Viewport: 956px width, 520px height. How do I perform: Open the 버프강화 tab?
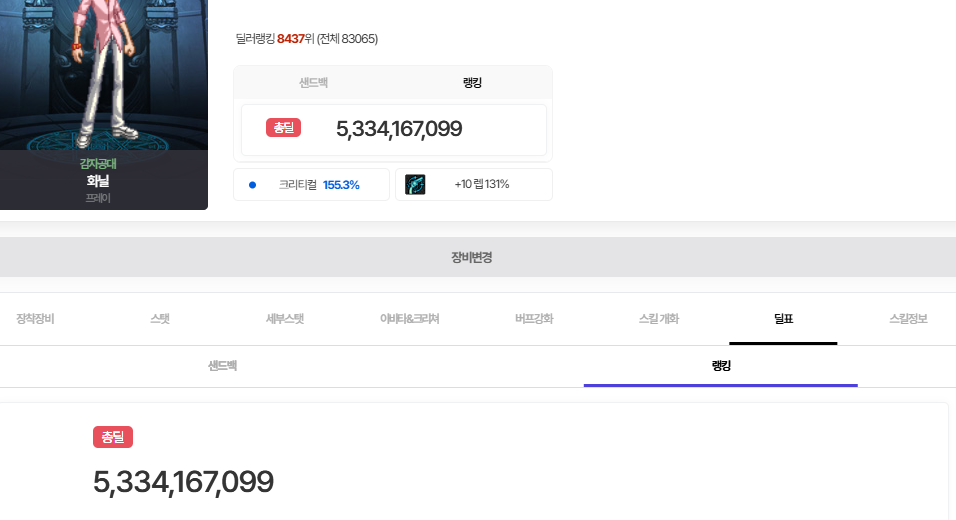coord(534,319)
